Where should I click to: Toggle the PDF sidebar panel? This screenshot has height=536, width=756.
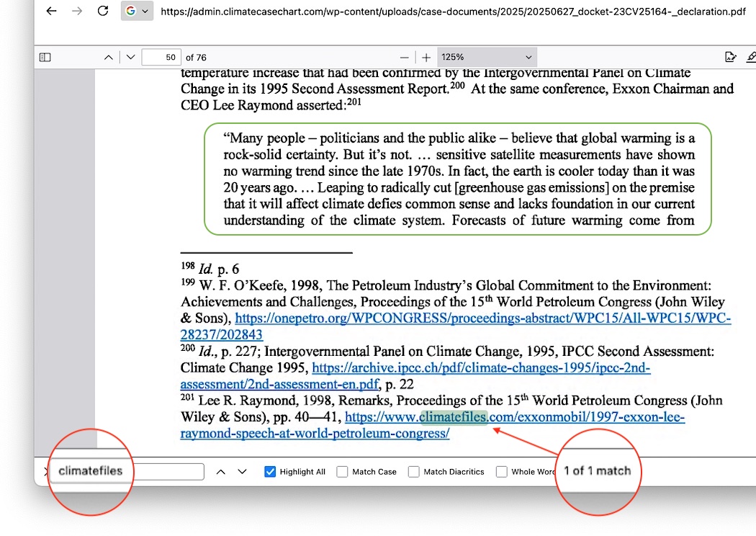coord(45,58)
